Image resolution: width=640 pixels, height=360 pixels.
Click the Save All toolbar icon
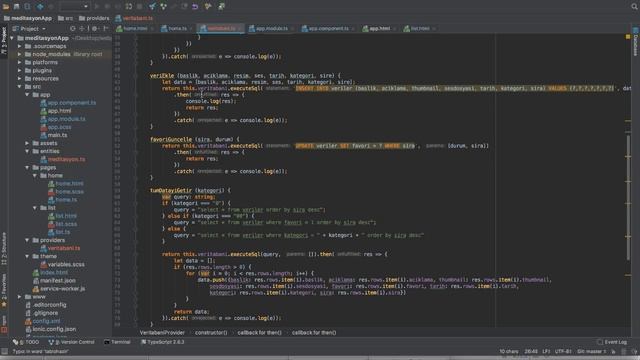17,7
